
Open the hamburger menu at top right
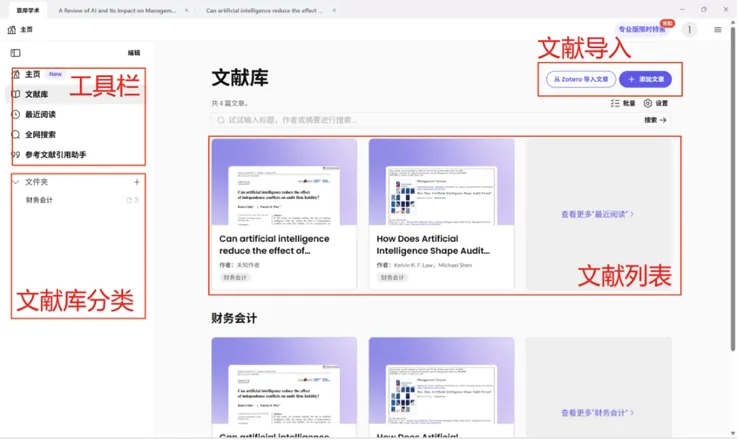(x=717, y=30)
